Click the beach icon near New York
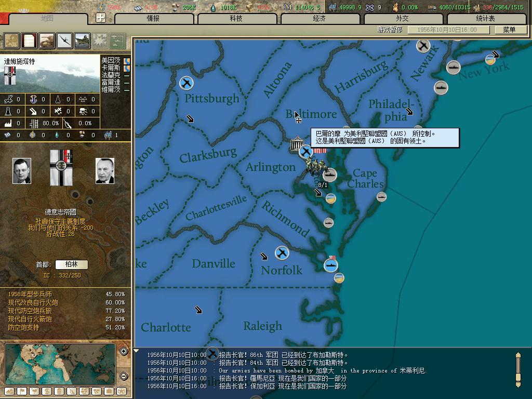The height and width of the screenshot is (399, 532). point(489,60)
